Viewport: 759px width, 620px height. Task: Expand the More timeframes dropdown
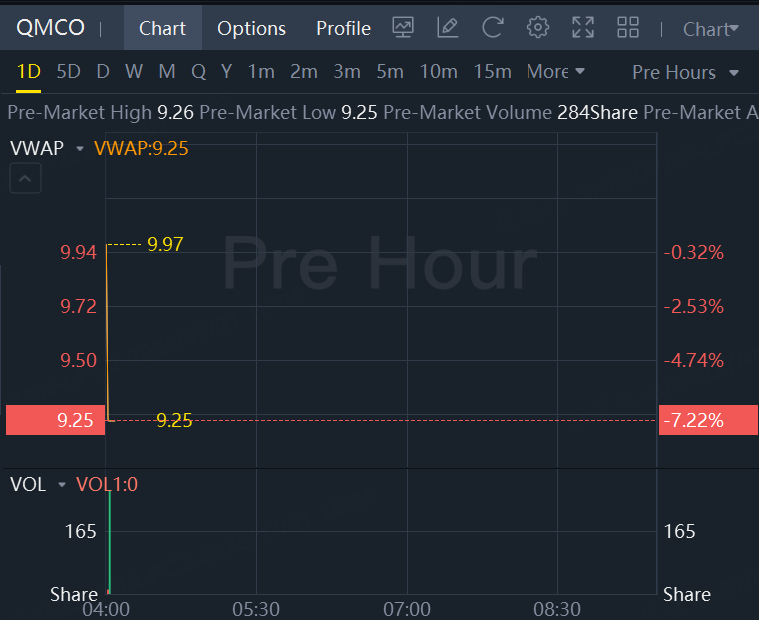pos(556,72)
